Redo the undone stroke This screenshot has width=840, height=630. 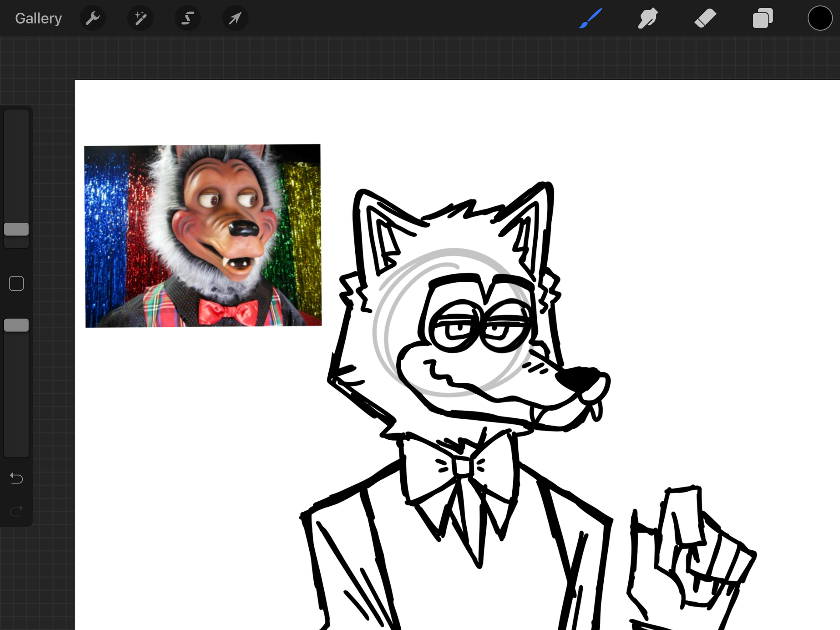(17, 511)
